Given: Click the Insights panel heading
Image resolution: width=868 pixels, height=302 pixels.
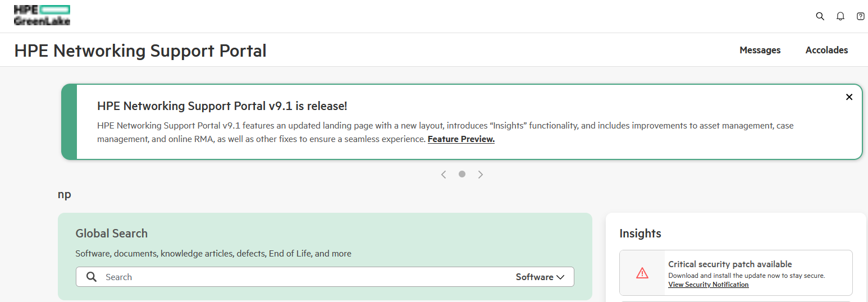Looking at the screenshot, I should [640, 234].
